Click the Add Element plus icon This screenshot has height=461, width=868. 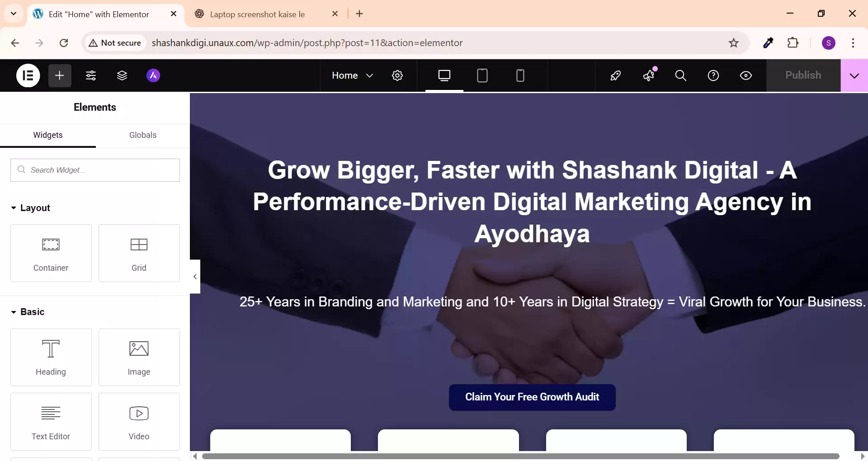(x=60, y=75)
